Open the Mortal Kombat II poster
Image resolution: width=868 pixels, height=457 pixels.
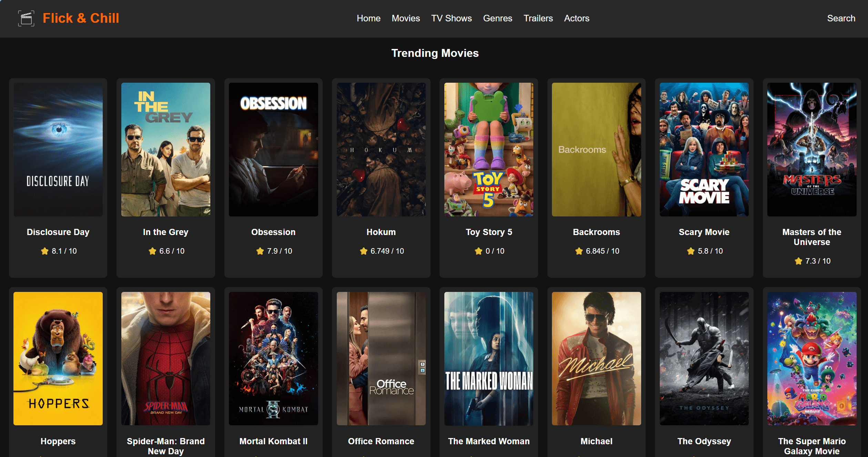(x=273, y=358)
